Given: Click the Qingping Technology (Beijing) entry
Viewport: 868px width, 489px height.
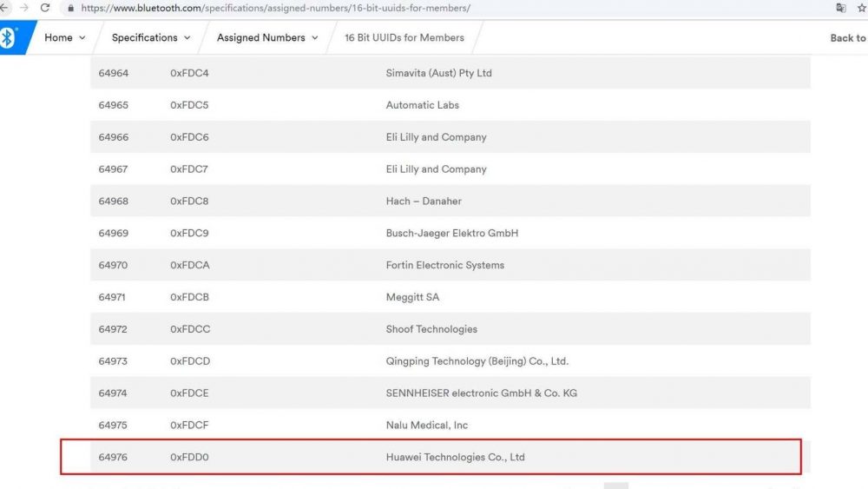Looking at the screenshot, I should (x=477, y=361).
